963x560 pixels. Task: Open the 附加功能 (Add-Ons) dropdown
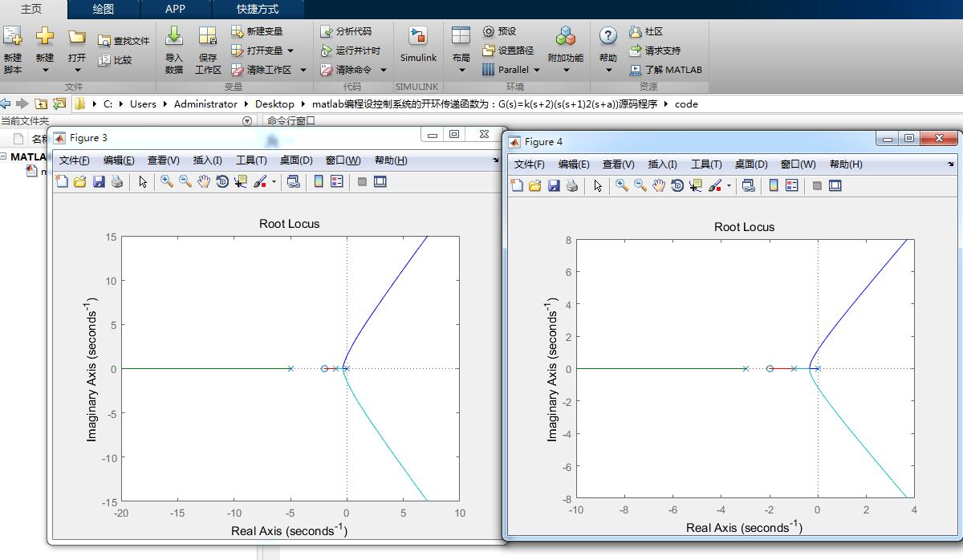tap(566, 70)
